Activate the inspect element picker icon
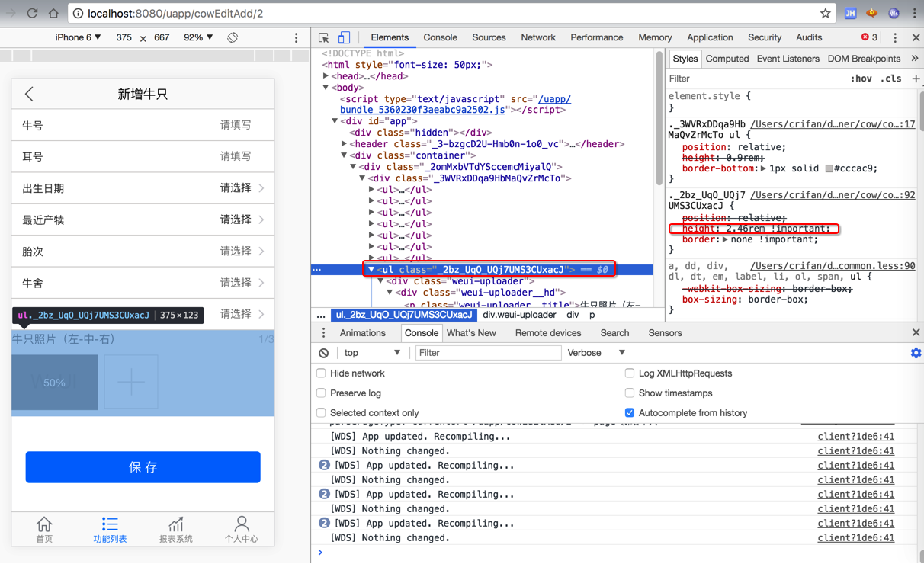The image size is (924, 564). [x=324, y=37]
